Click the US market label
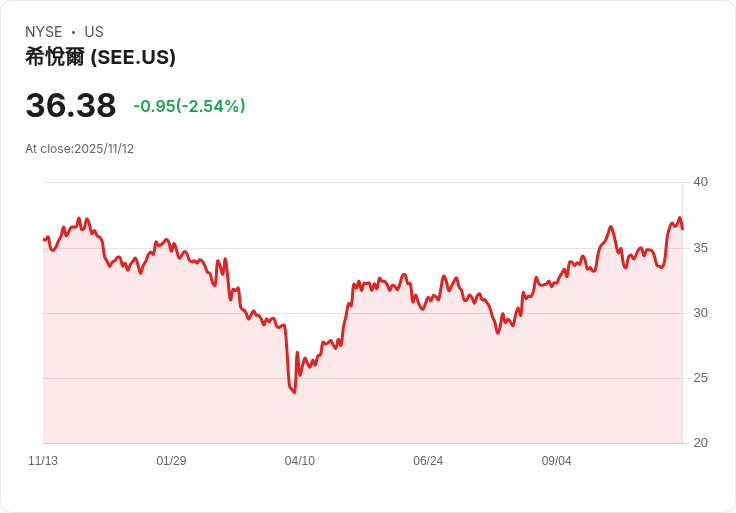The width and height of the screenshot is (736, 513). coord(94,32)
